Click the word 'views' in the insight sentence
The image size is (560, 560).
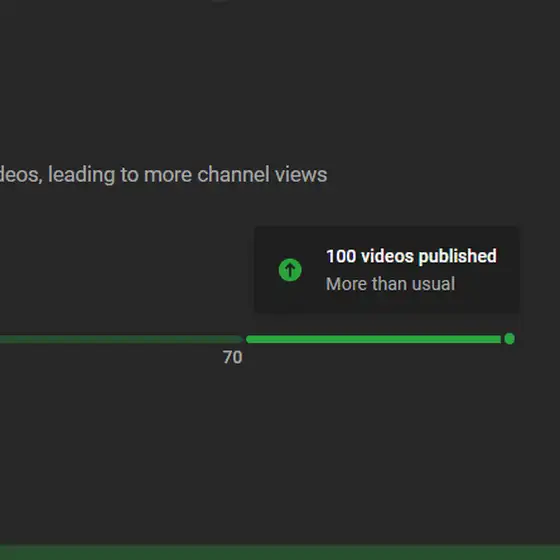point(301,175)
